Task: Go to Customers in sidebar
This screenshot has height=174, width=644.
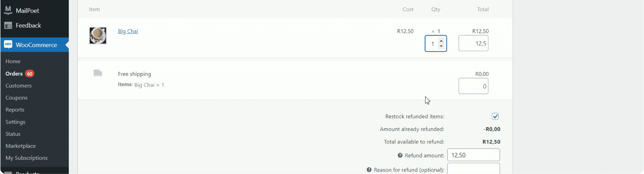Action: pyautogui.click(x=18, y=86)
